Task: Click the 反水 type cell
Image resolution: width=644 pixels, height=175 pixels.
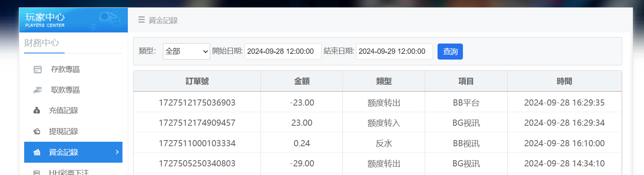Action: [384, 143]
